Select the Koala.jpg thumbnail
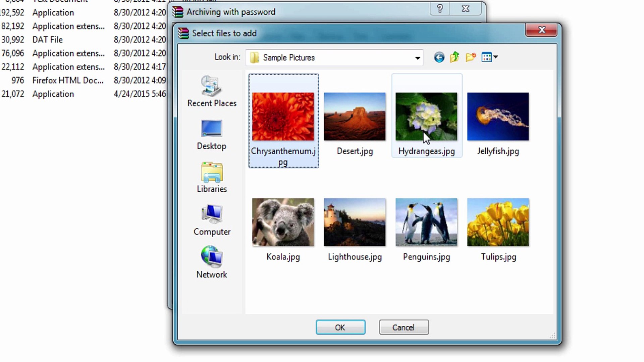 [x=283, y=222]
